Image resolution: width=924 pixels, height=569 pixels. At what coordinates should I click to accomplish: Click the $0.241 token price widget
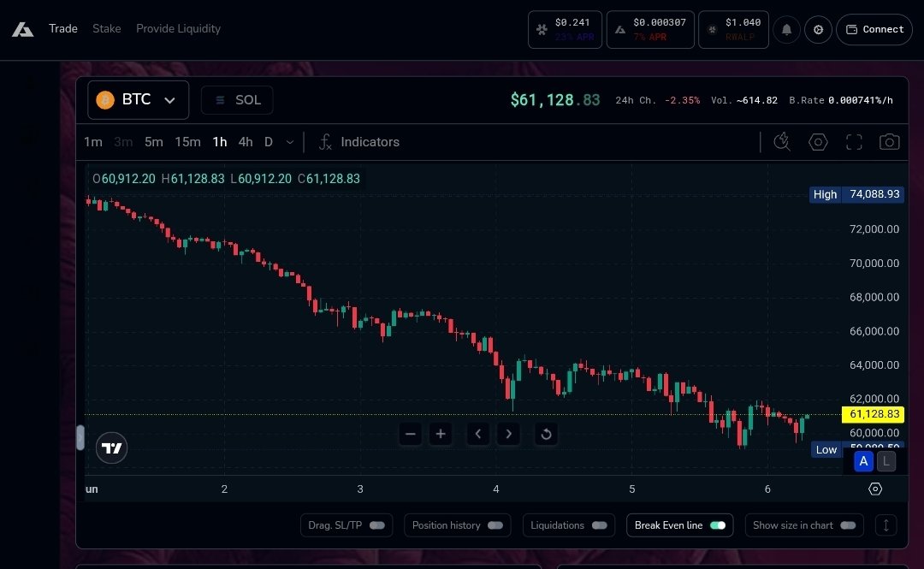566,29
